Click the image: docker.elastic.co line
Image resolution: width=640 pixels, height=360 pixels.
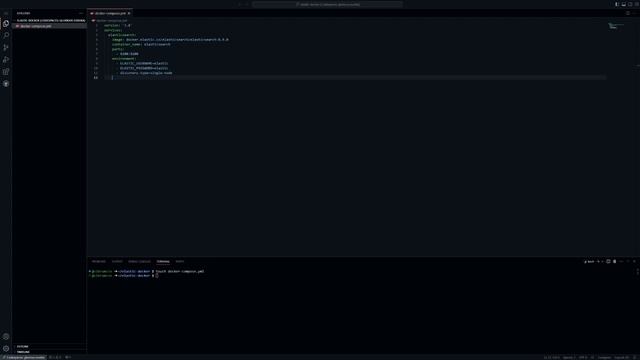pyautogui.click(x=170, y=40)
